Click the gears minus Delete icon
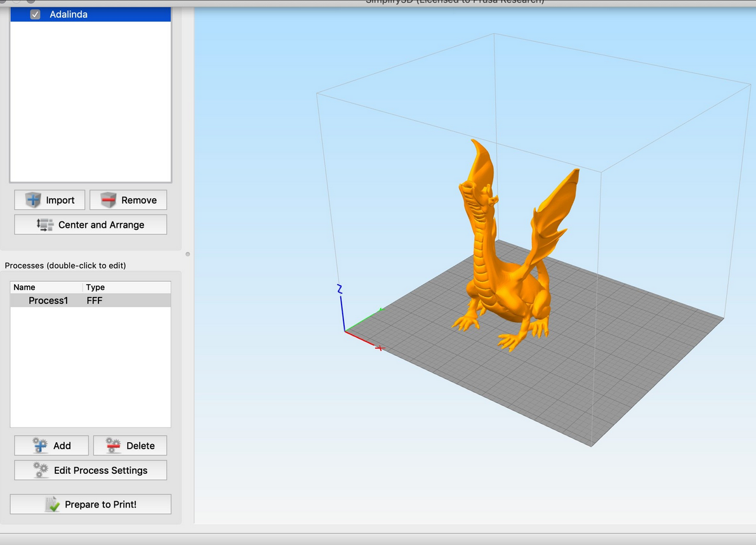This screenshot has height=545, width=756. 113,446
